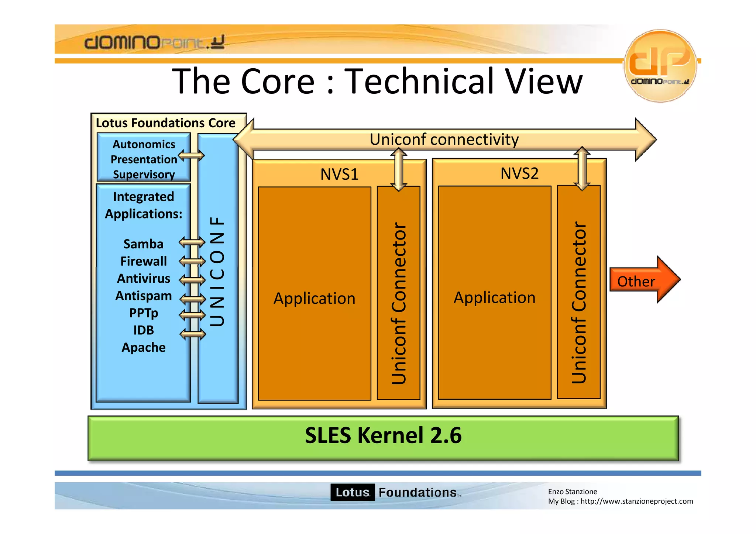This screenshot has width=756, height=534.
Task: Click the double arrow beside Firewall
Action: [192, 261]
